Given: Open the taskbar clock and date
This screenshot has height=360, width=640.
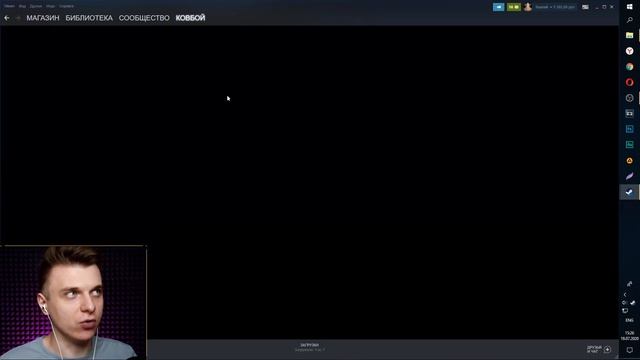Looking at the screenshot, I should click(629, 336).
